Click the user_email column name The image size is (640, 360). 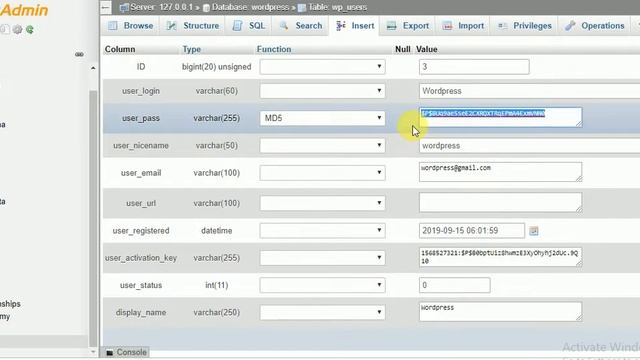(141, 173)
